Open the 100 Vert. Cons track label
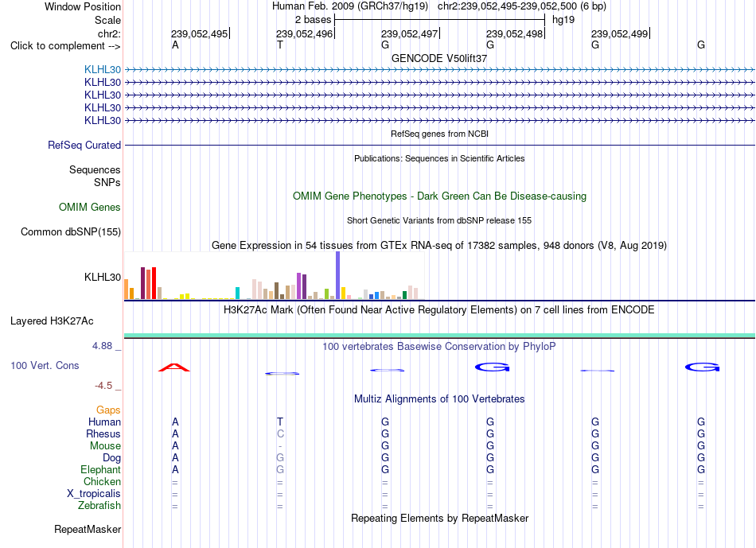This screenshot has width=756, height=548. (x=45, y=365)
